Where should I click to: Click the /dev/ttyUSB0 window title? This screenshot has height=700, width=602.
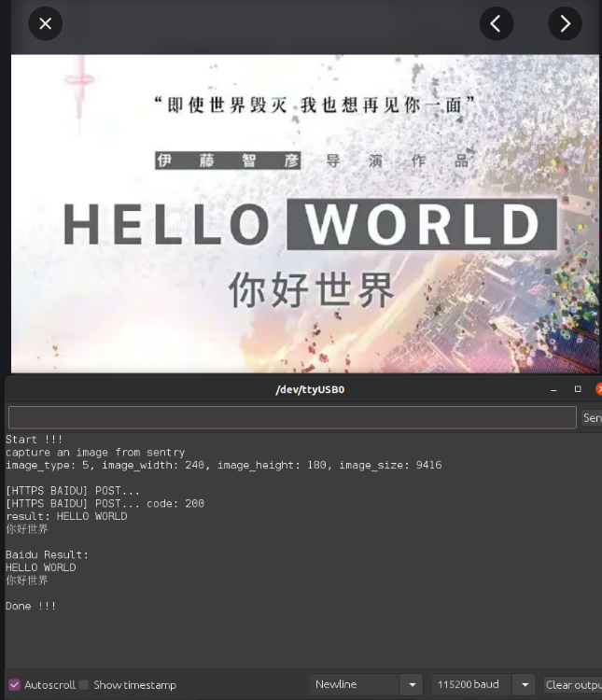point(310,389)
